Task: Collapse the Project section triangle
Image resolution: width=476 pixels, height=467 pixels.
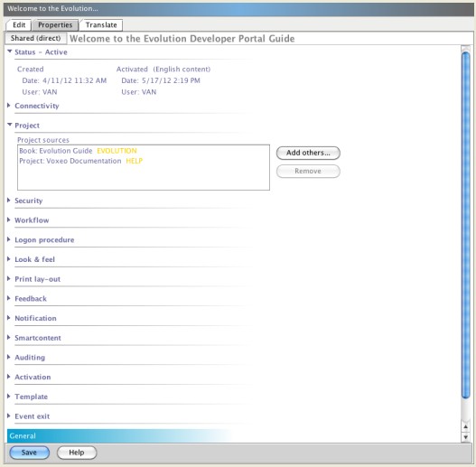Action: [x=9, y=125]
